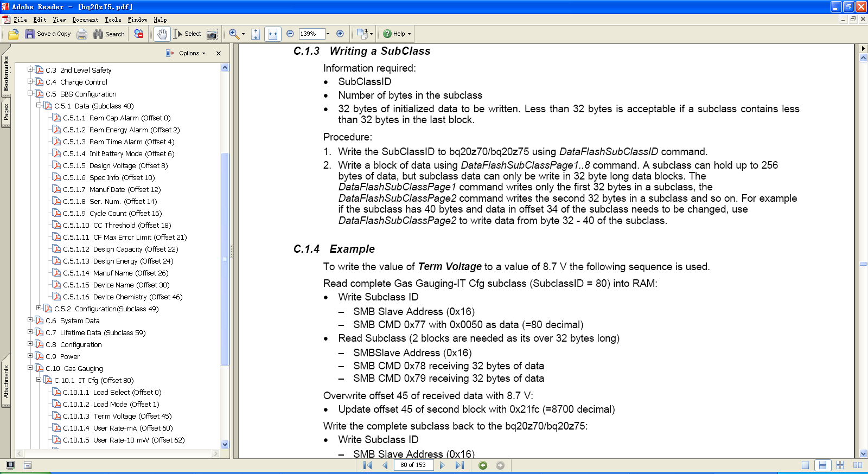Go to the first page
The height and width of the screenshot is (474, 868).
coord(367,465)
